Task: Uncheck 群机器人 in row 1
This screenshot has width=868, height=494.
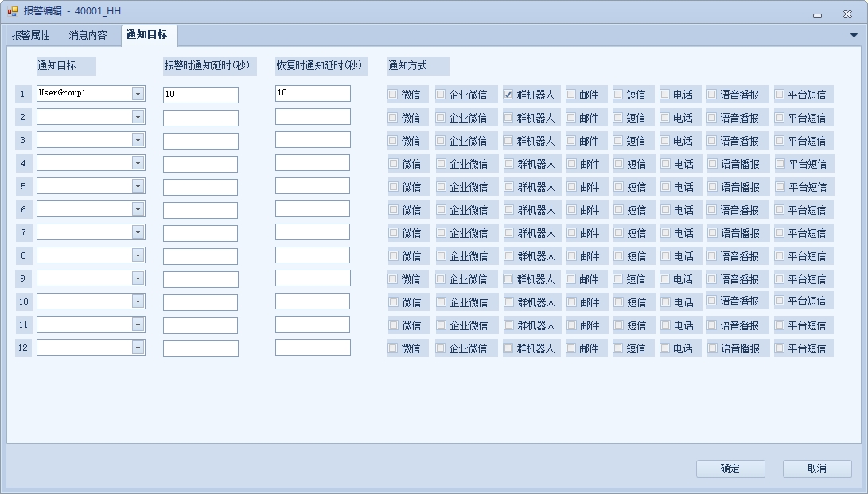Action: (508, 95)
